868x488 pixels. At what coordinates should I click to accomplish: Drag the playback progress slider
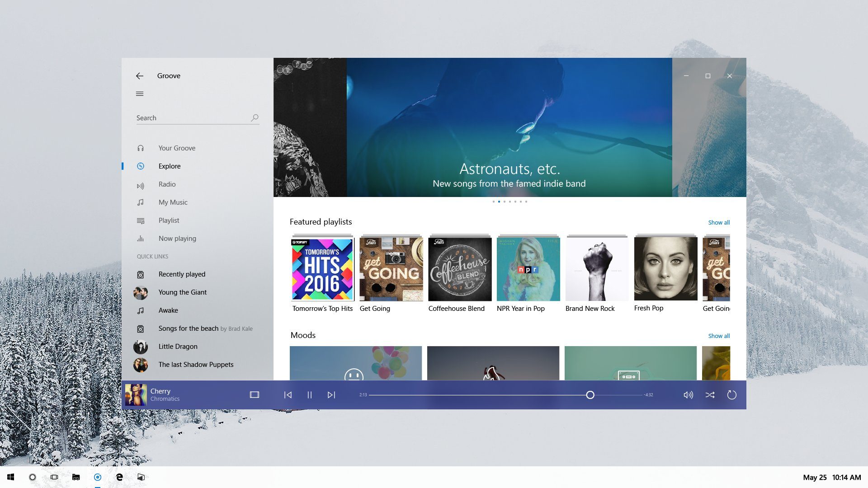(590, 394)
